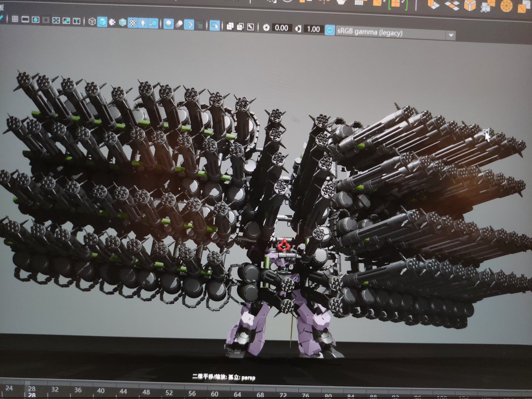Toggle isolate select
Viewport: 532px width, 399px height.
tap(215, 25)
